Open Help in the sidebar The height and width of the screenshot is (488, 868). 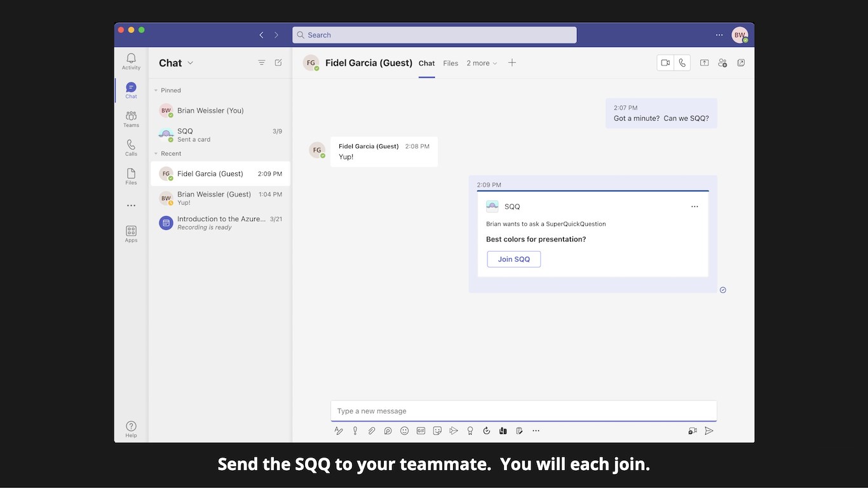coord(131,429)
